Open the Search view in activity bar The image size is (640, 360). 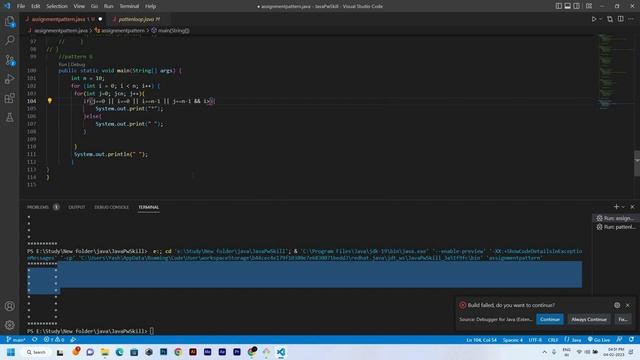pos(9,40)
